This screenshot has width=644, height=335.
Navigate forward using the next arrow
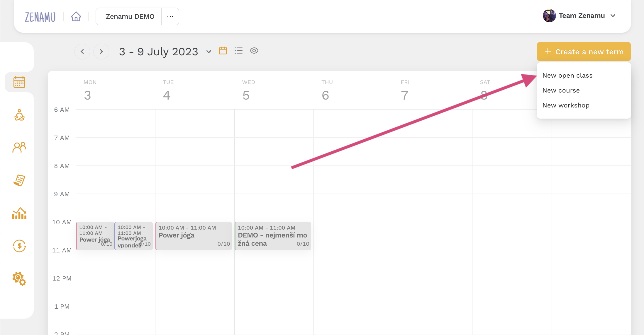point(101,51)
